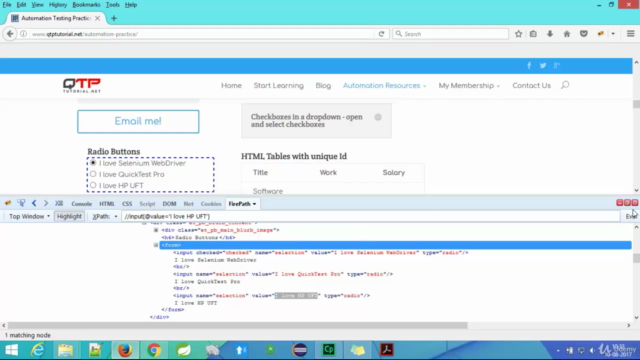Open File Explorer from the taskbar
Image resolution: width=640 pixels, height=360 pixels.
pos(65,350)
